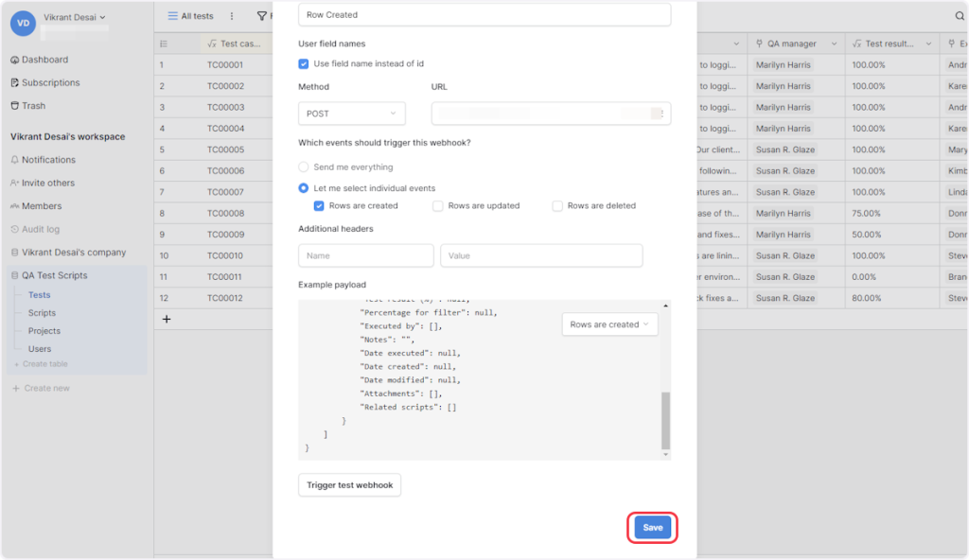
Task: Open the Scripts table in sidebar
Action: tap(42, 313)
